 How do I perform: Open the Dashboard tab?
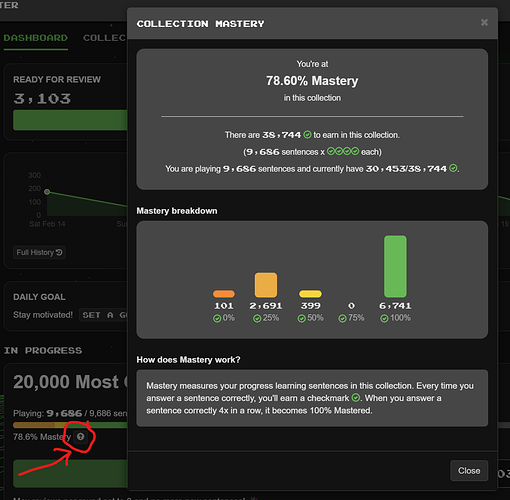36,38
